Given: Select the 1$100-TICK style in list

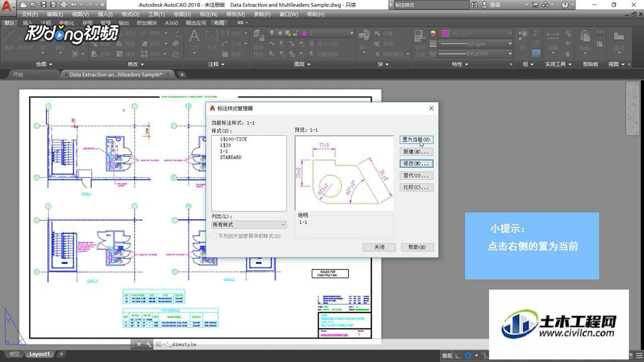Looking at the screenshot, I should [233, 139].
